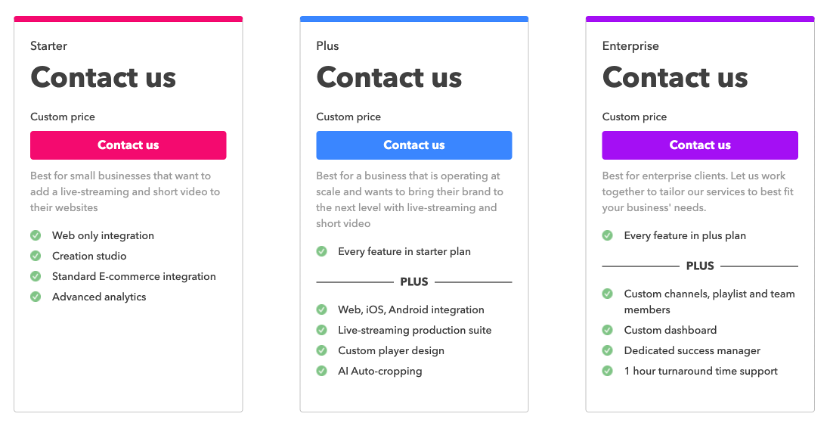Click the checkmark icon beside Web only integration
The image size is (830, 424).
[x=36, y=236]
